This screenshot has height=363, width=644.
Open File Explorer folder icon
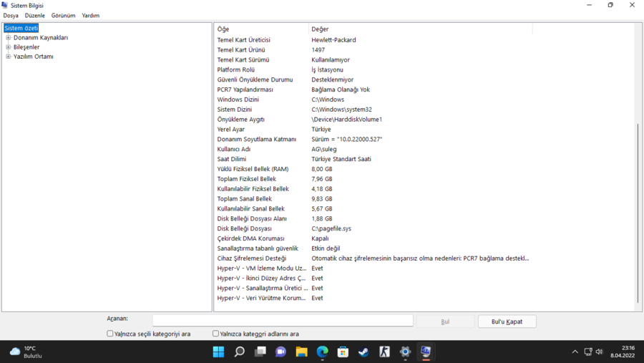(301, 352)
